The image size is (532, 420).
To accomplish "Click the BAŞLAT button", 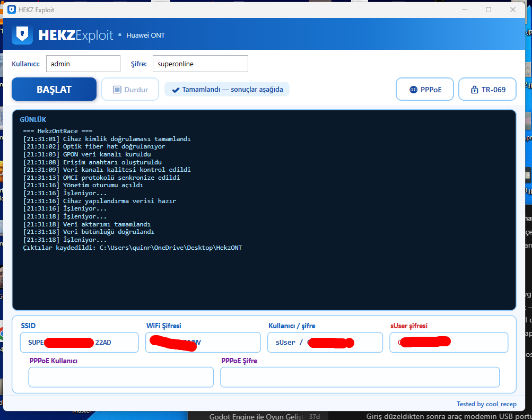I will coord(54,89).
